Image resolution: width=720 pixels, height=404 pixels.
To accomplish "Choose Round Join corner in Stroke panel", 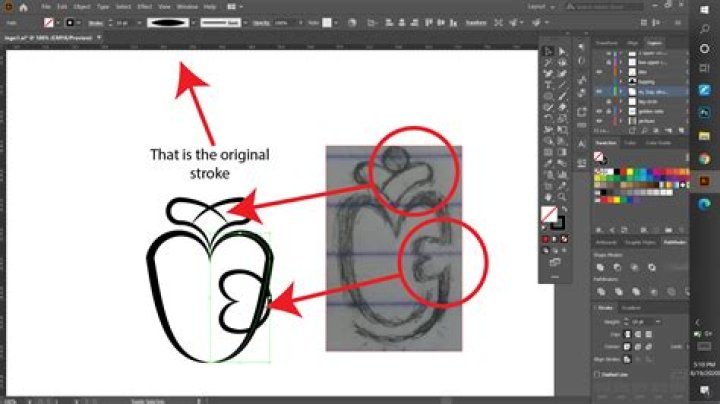I will click(638, 347).
